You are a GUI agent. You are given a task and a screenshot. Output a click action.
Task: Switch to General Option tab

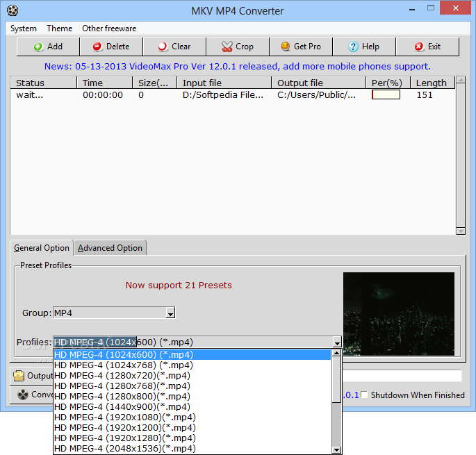(x=42, y=248)
